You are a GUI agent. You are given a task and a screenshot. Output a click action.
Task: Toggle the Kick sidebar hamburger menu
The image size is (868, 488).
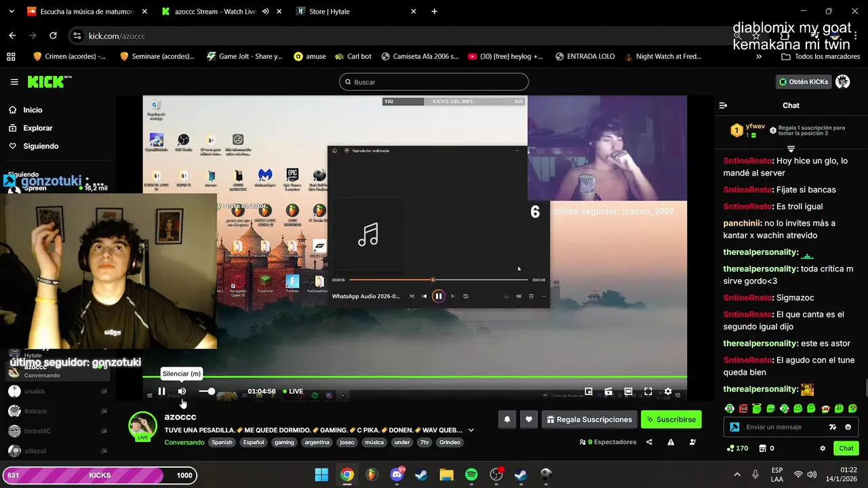(14, 82)
